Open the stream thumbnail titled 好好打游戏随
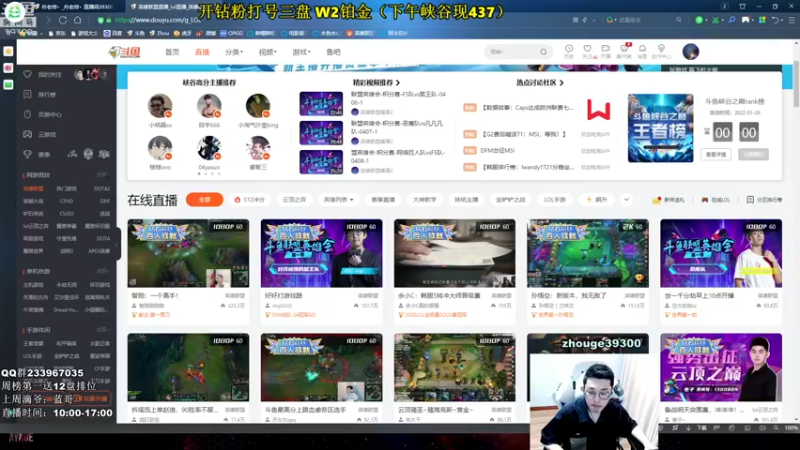Image resolution: width=800 pixels, height=450 pixels. coord(321,254)
